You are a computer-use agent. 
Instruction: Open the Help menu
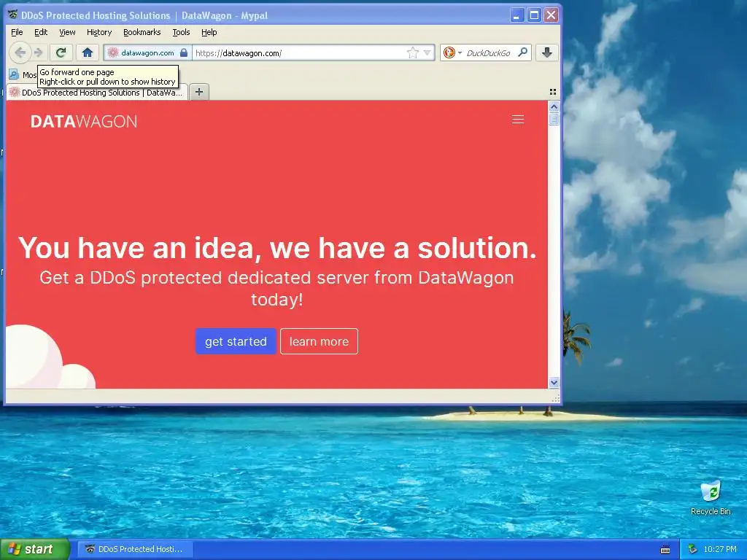[x=209, y=32]
